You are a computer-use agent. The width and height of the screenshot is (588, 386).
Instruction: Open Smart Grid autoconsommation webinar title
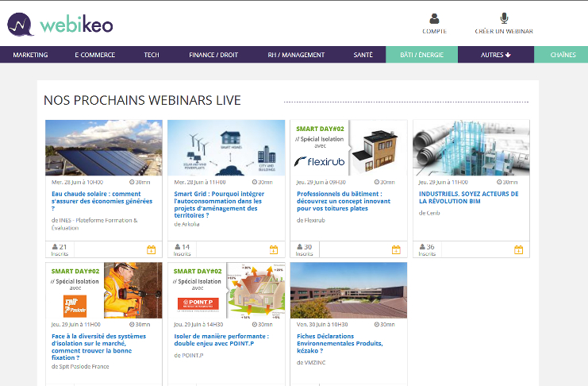pos(219,205)
